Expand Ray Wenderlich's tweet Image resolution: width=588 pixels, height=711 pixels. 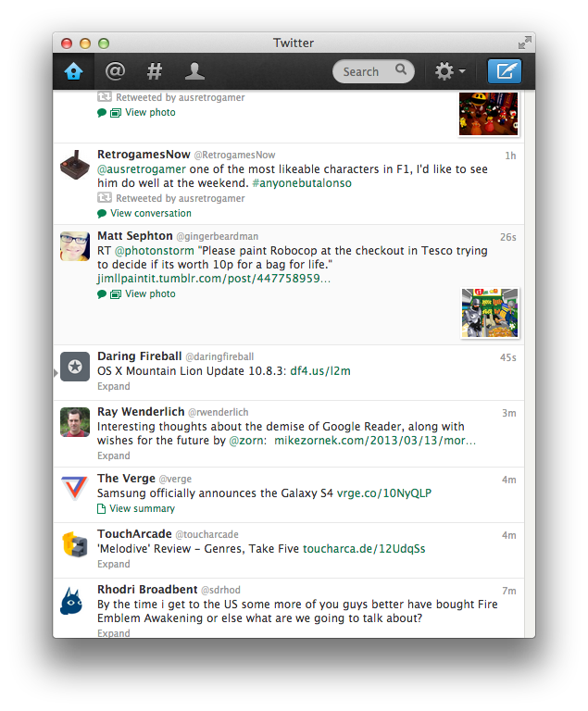113,455
